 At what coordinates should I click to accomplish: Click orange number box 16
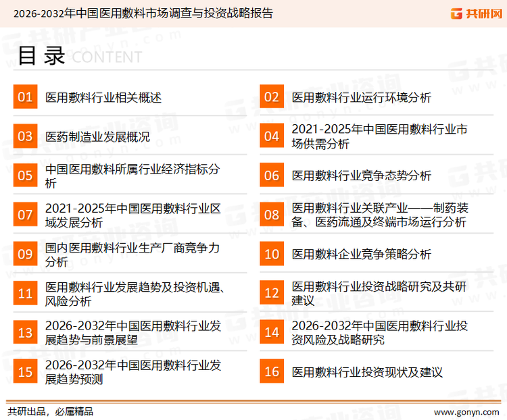pyautogui.click(x=272, y=371)
